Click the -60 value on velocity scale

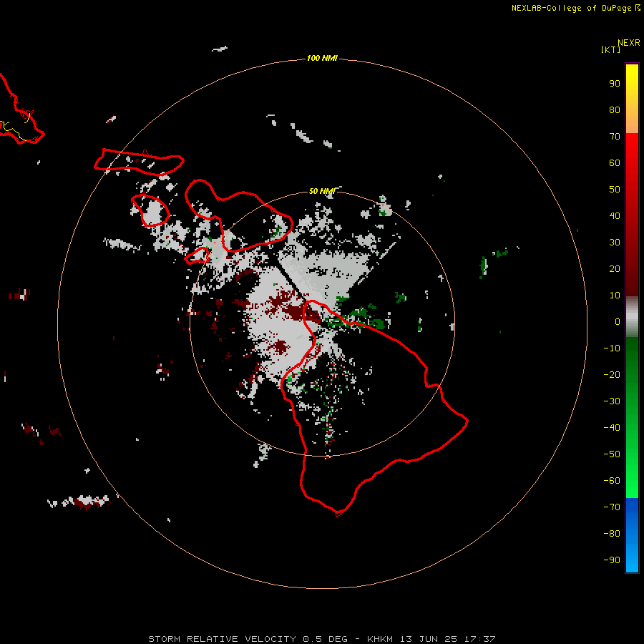(612, 481)
